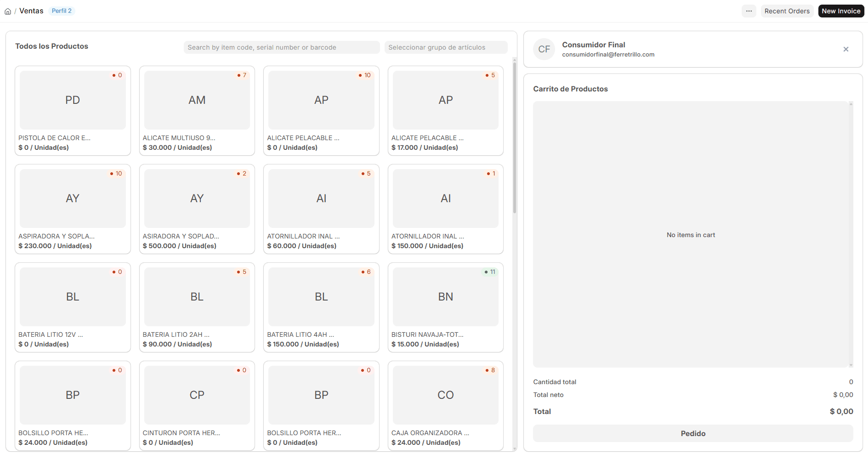Click the product list scrollbar
This screenshot has height=454, width=868.
515,138
